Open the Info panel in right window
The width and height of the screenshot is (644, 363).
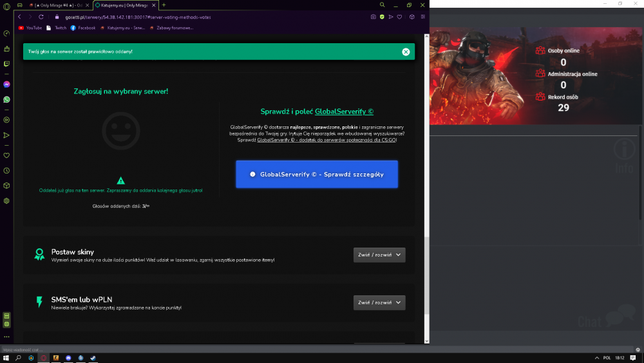click(x=624, y=155)
